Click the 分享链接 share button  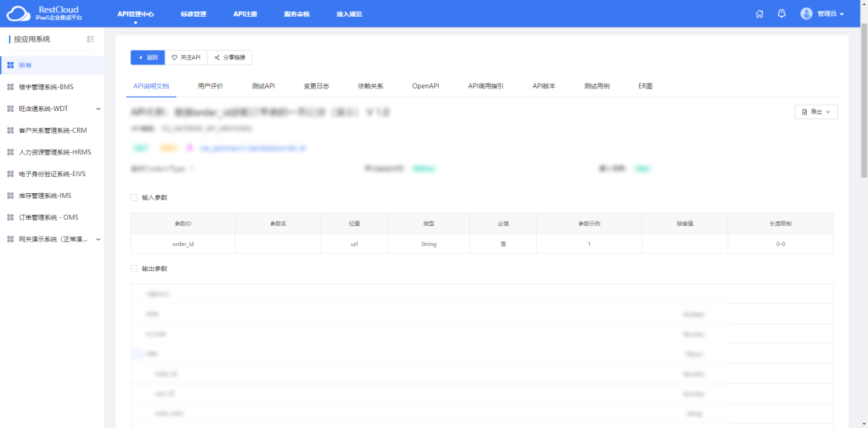[x=230, y=57]
